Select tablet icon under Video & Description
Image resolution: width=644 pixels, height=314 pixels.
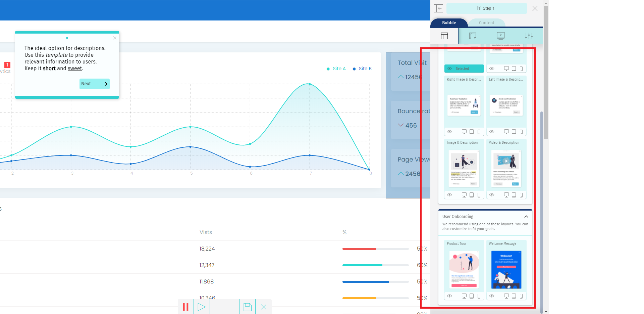pyautogui.click(x=514, y=195)
